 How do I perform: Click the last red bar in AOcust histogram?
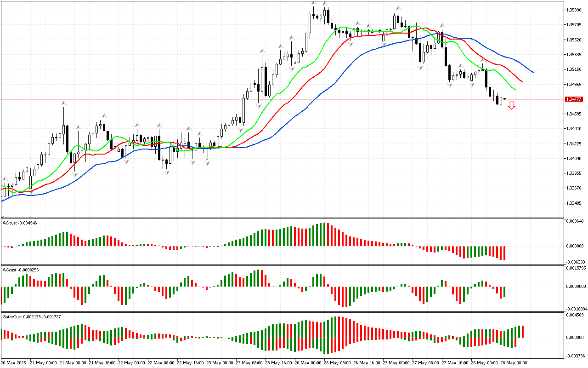504,253
